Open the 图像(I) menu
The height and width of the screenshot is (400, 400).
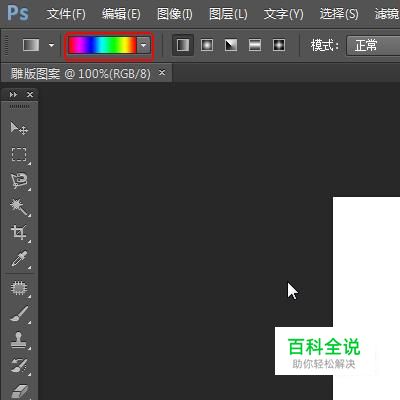click(x=175, y=14)
